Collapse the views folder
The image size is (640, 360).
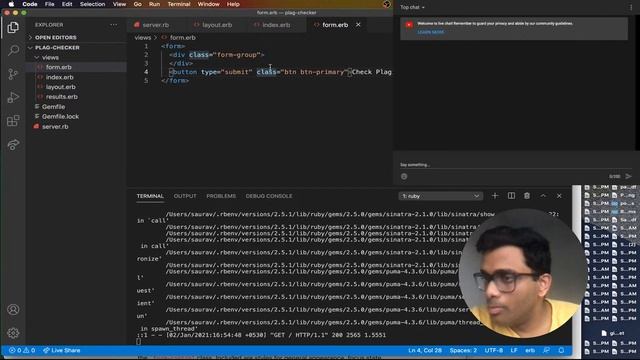click(50, 58)
